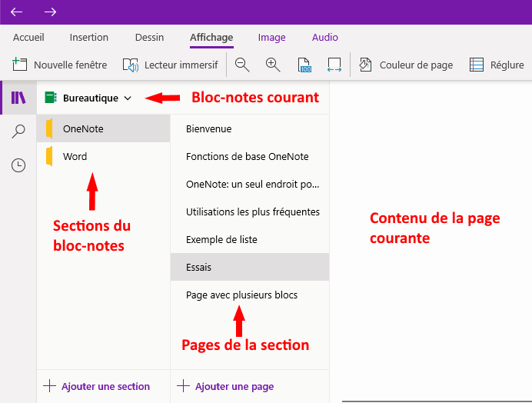Click the Couleur de page icon

[365, 65]
